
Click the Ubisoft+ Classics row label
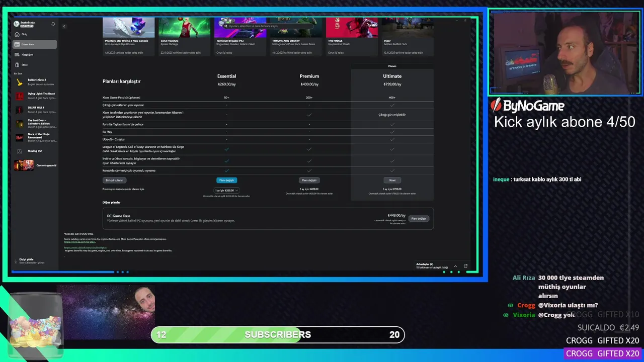(113, 139)
